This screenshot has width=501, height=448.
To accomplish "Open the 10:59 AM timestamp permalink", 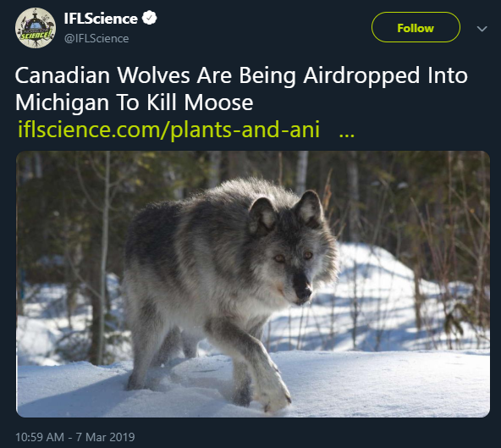I will pos(40,437).
